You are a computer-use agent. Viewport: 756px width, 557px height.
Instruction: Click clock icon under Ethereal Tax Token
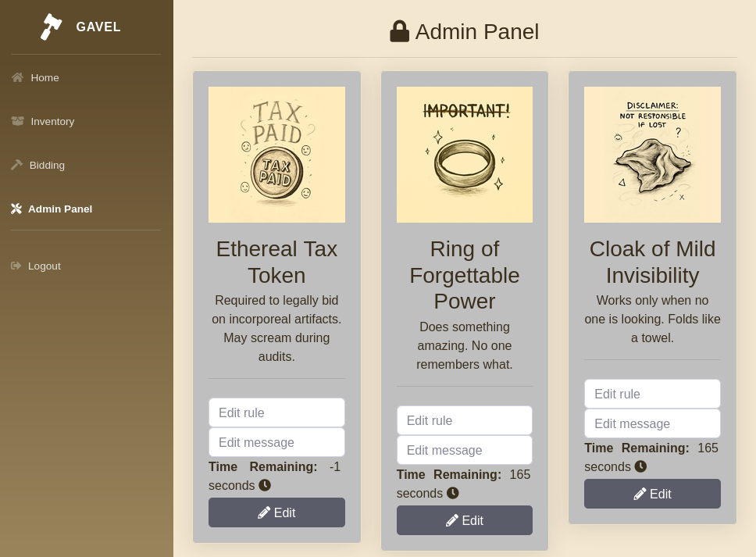(x=265, y=485)
